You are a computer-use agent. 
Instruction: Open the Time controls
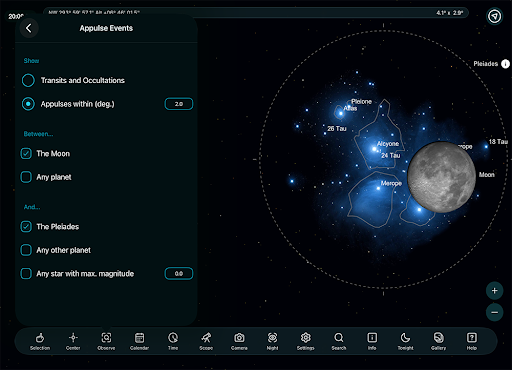click(x=173, y=341)
